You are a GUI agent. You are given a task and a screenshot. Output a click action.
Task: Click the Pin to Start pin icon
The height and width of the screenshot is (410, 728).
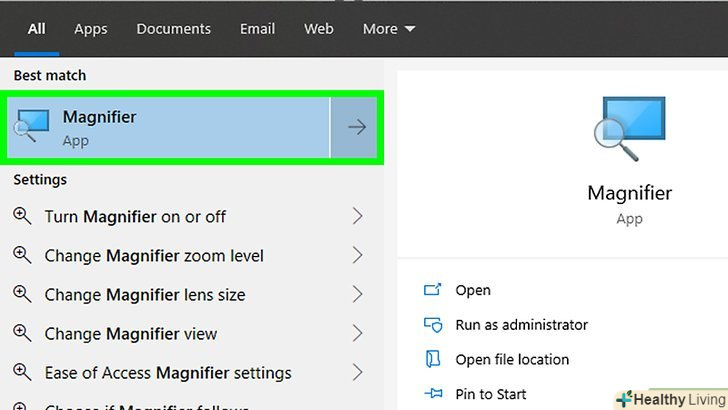click(433, 394)
